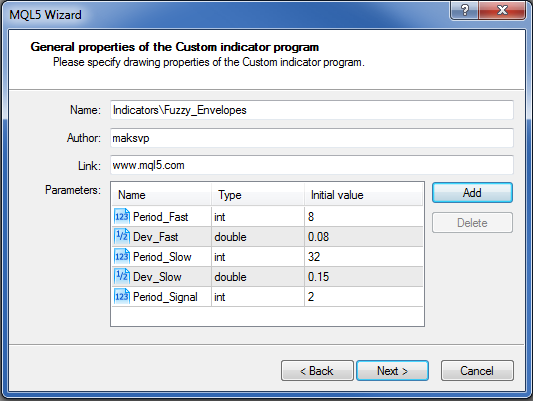Focus the Author field containing maksvp
The width and height of the screenshot is (533, 401).
(x=312, y=138)
